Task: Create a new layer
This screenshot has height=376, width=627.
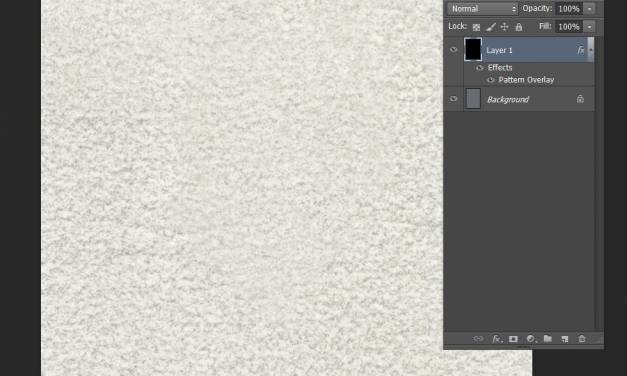Action: (x=565, y=339)
